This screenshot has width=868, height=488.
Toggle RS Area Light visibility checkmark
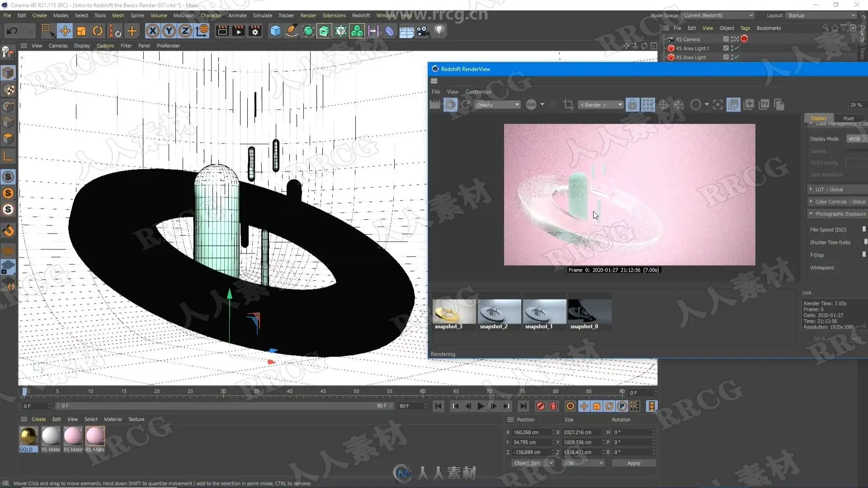coord(736,57)
